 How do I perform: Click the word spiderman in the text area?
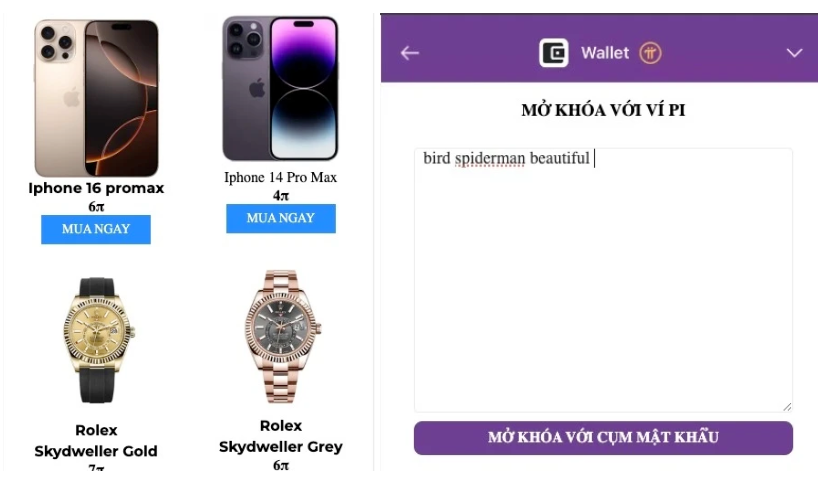490,158
